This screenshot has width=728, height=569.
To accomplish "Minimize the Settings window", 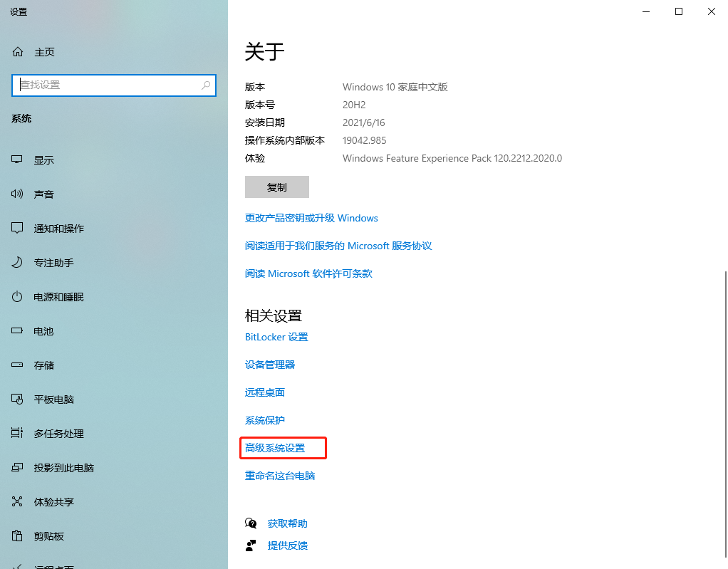I will (x=646, y=11).
